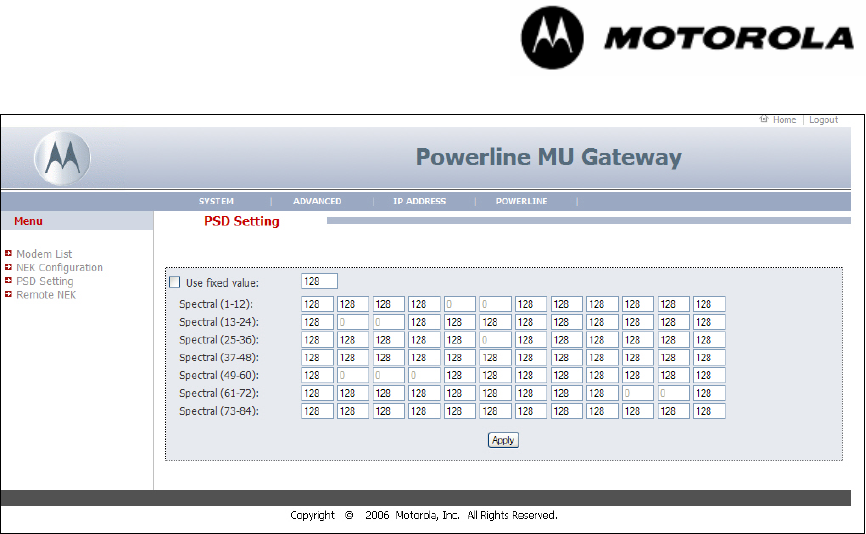Click the red Menu header in sidebar
The height and width of the screenshot is (534, 866).
click(28, 221)
